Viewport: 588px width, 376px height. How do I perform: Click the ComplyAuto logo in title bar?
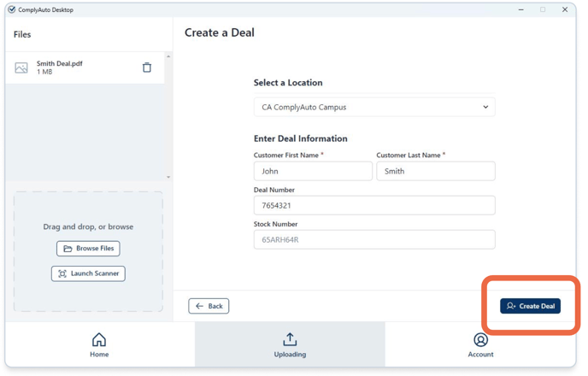[12, 10]
